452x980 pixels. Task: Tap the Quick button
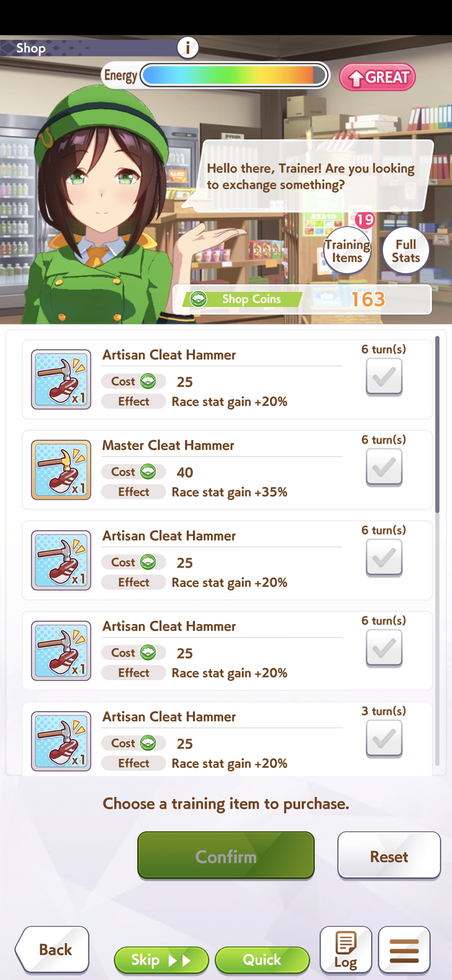click(x=262, y=960)
